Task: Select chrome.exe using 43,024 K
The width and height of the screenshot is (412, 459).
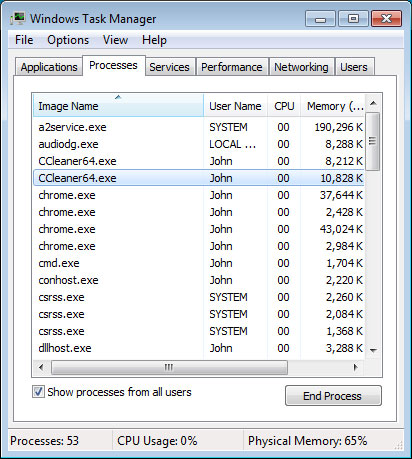Action: pyautogui.click(x=199, y=229)
